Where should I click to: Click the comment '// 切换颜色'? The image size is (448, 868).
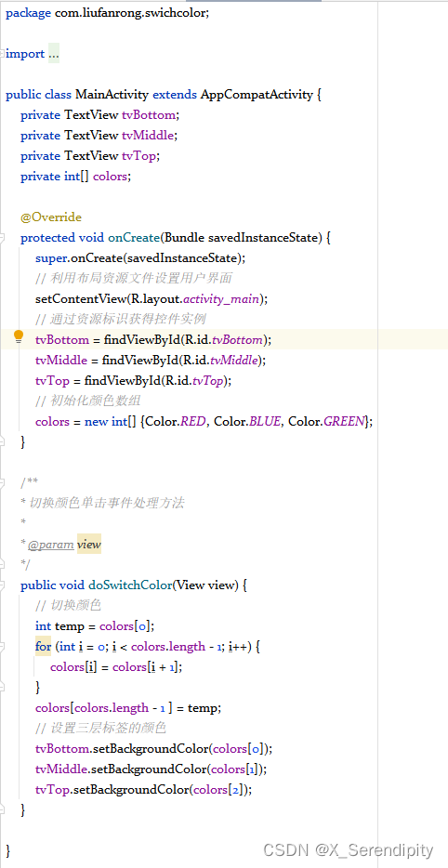click(69, 606)
